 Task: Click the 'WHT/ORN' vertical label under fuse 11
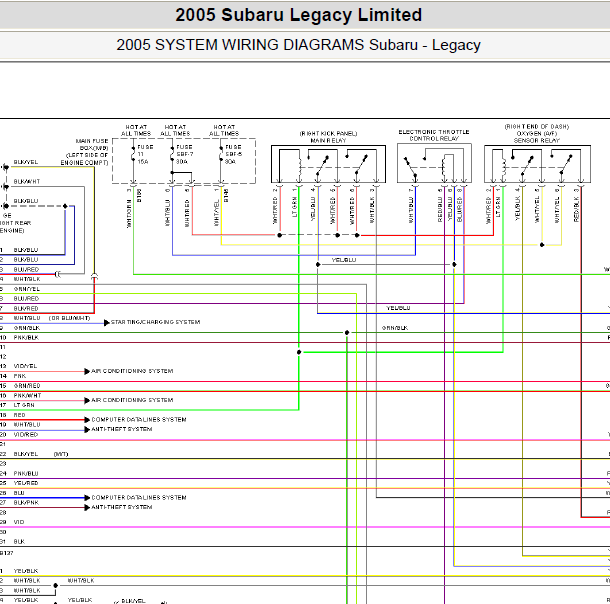click(129, 213)
